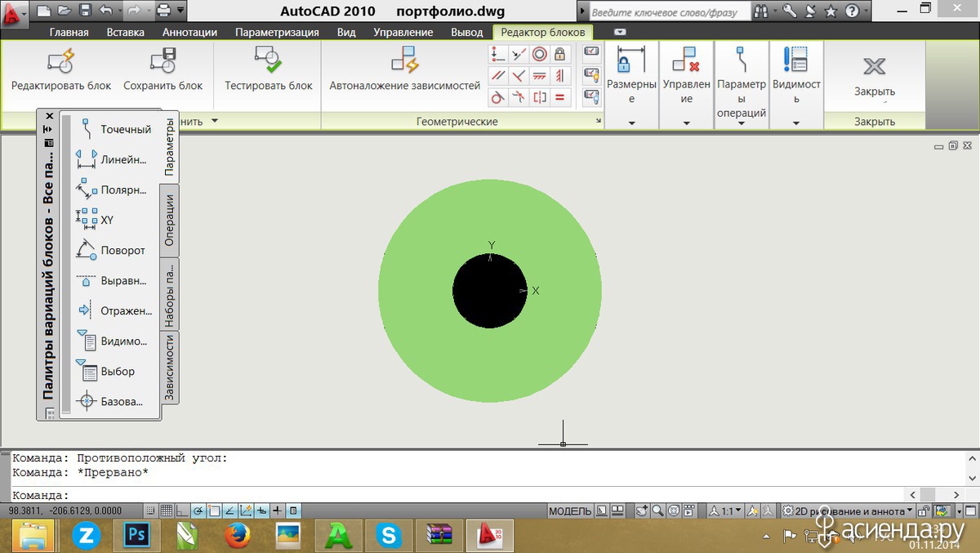Select the Поворот rotation parameter
Screen dimensions: 980x553
[111, 250]
